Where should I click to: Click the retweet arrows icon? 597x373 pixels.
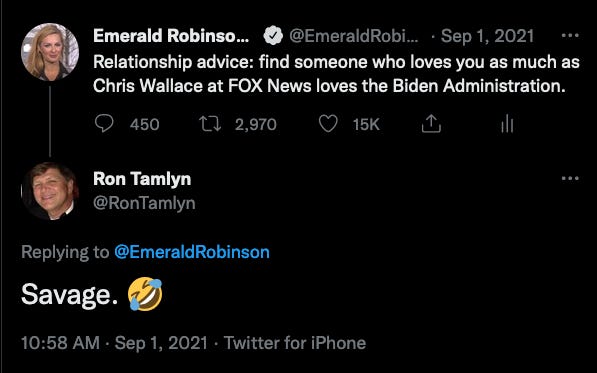(x=210, y=124)
